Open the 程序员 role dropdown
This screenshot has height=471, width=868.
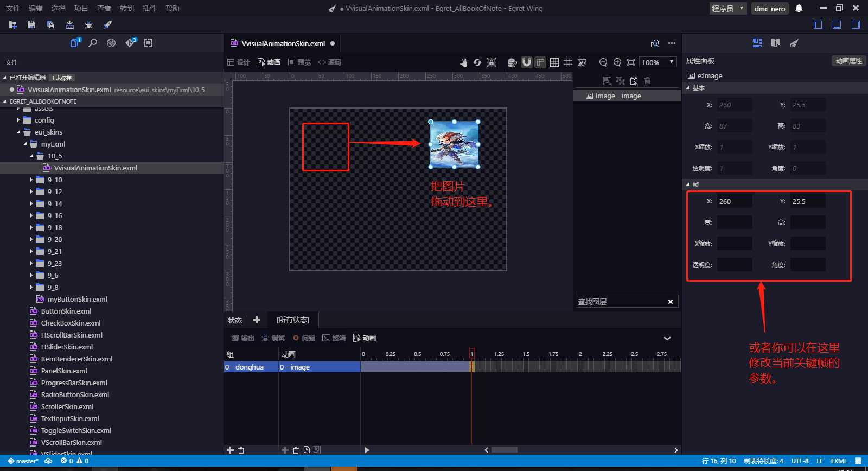pyautogui.click(x=728, y=8)
